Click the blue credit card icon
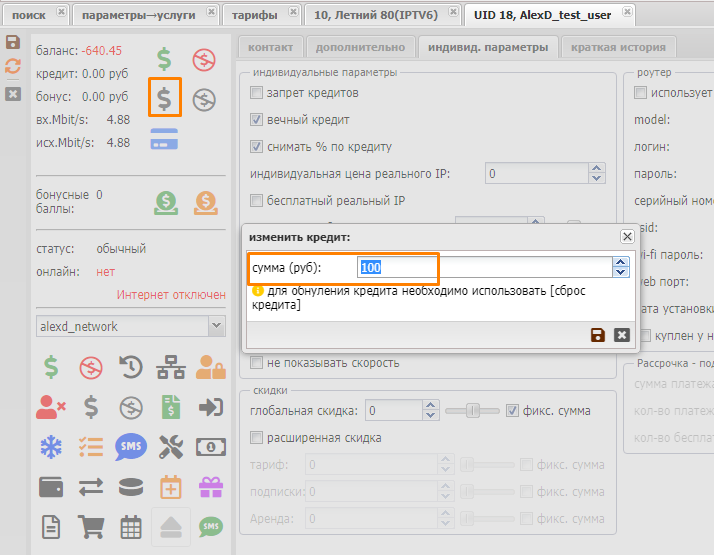Image resolution: width=714 pixels, height=555 pixels. (164, 142)
